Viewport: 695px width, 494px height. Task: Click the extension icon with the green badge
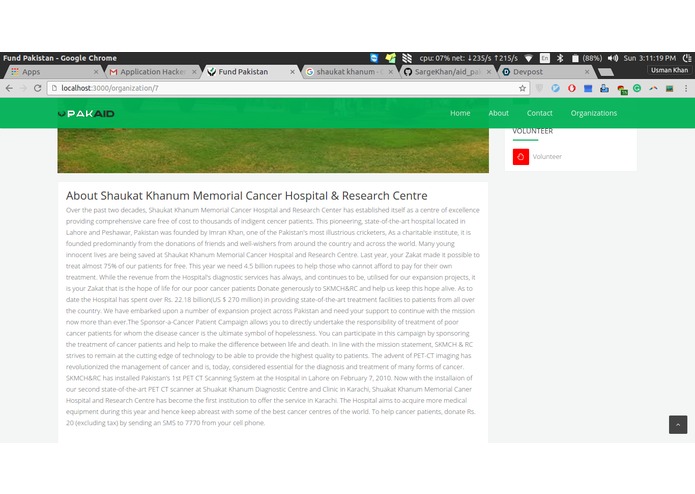click(622, 89)
